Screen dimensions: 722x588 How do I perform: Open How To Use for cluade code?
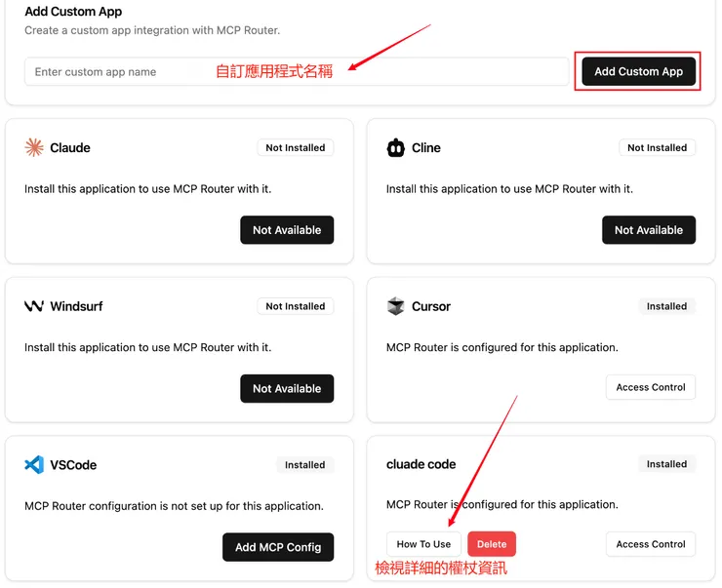pos(423,544)
